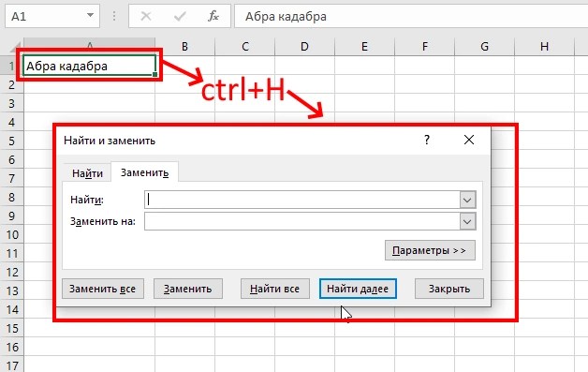The width and height of the screenshot is (588, 372).
Task: Select column D header
Action: click(304, 47)
